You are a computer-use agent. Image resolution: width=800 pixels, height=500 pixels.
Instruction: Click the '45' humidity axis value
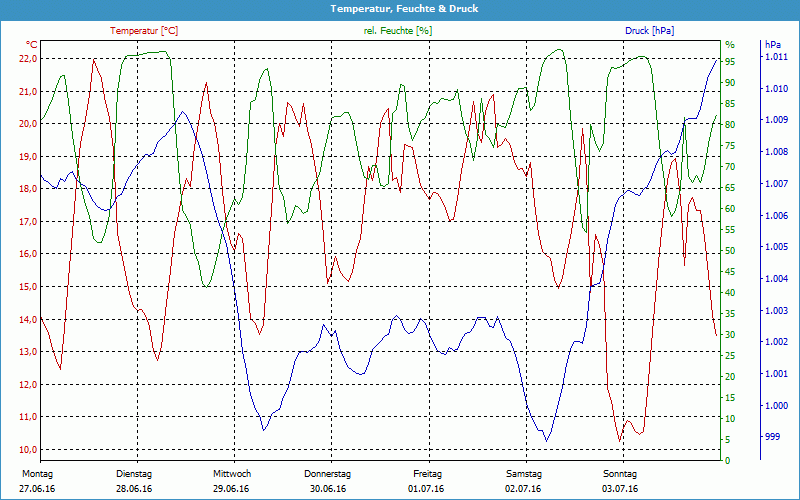[730, 271]
